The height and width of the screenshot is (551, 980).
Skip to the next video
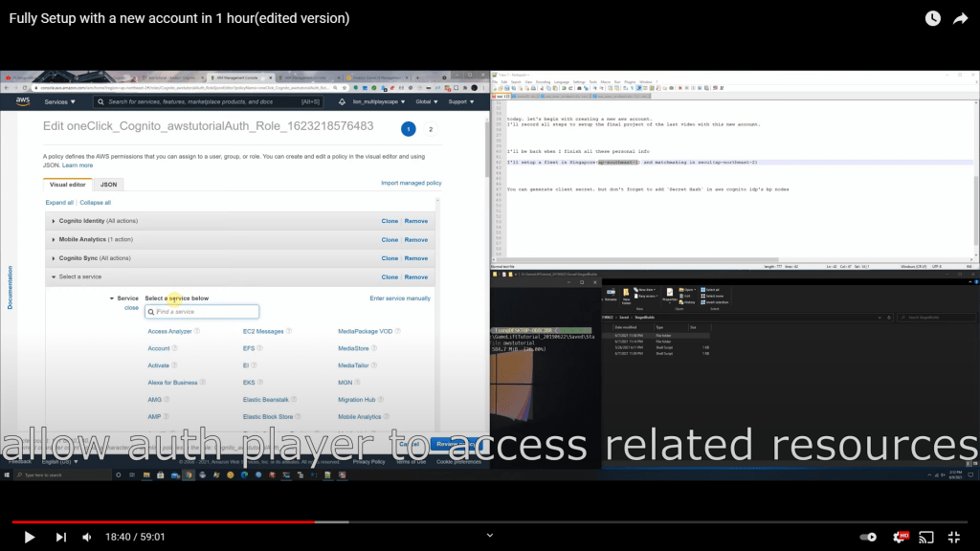click(x=61, y=537)
